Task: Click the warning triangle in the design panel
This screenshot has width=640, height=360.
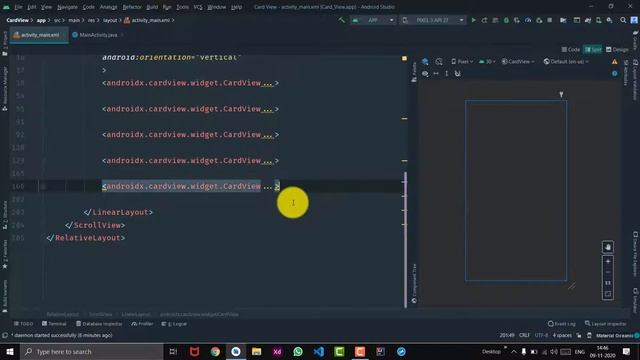Action: (x=614, y=62)
